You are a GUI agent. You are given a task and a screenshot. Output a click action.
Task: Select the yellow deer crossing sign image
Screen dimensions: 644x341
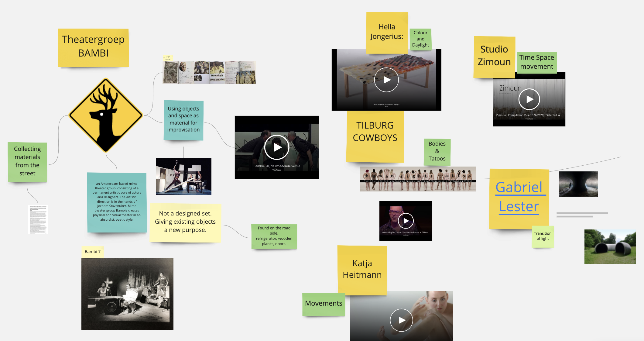(106, 115)
